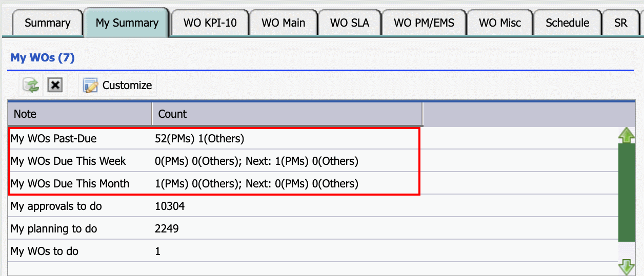644x276 pixels.
Task: Go to the WO SLA tab
Action: 349,23
